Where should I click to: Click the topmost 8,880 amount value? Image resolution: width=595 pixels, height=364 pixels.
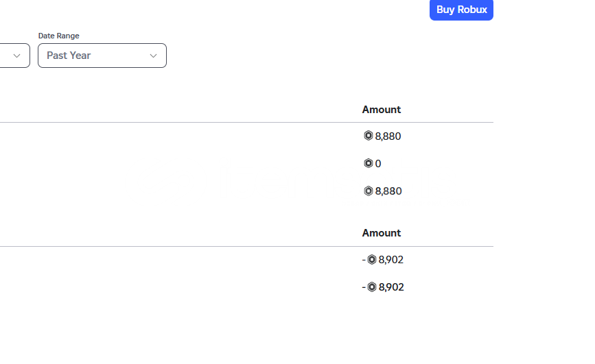coord(388,136)
